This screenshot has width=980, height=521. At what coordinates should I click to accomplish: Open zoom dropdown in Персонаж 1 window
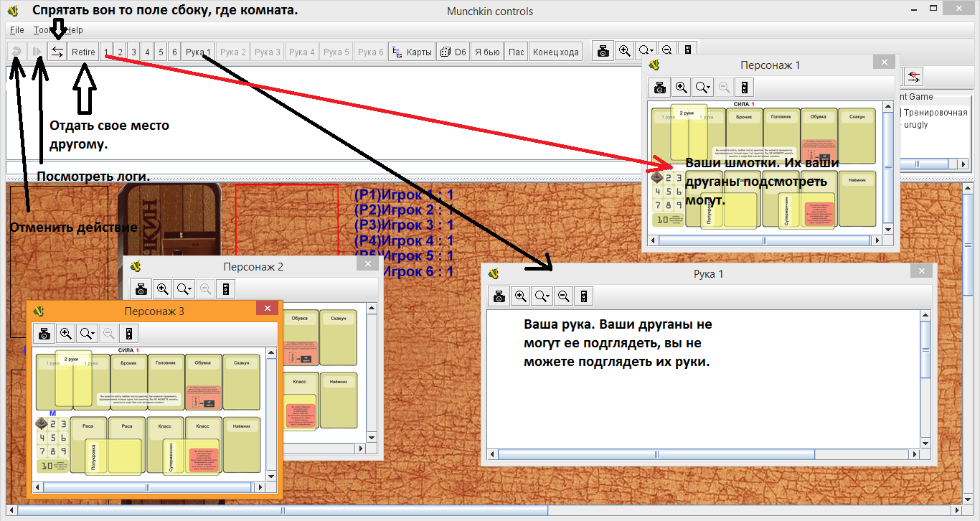point(703,88)
